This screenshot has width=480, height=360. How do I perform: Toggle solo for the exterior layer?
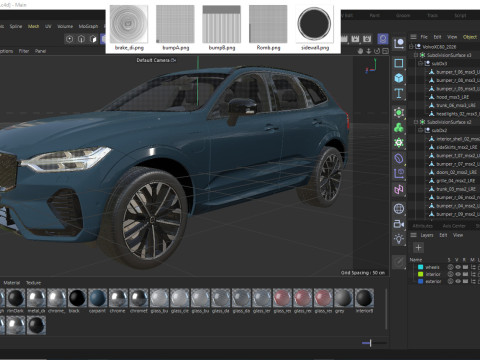tap(450, 281)
